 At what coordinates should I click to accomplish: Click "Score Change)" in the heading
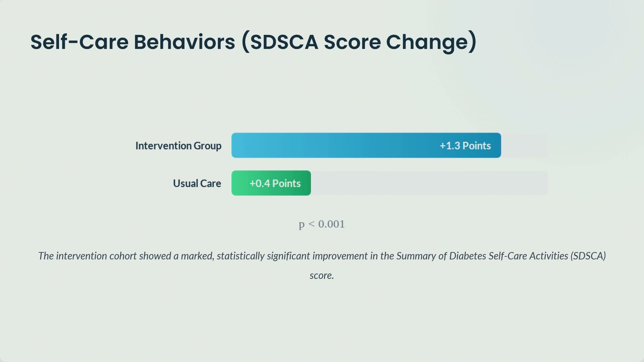[x=400, y=43]
